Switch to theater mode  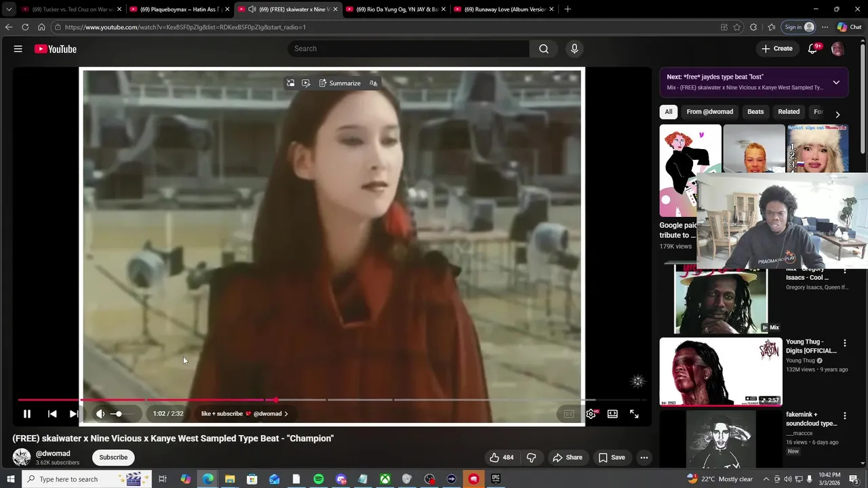pos(612,413)
